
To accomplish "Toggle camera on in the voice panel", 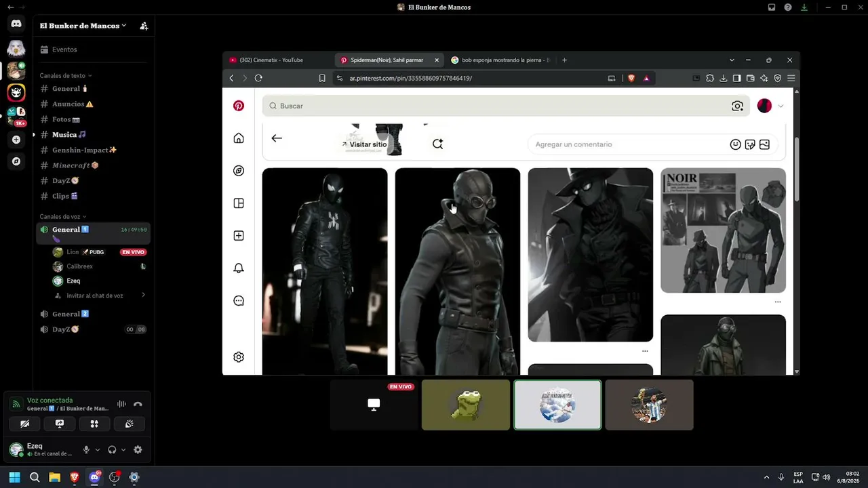I will [x=25, y=424].
